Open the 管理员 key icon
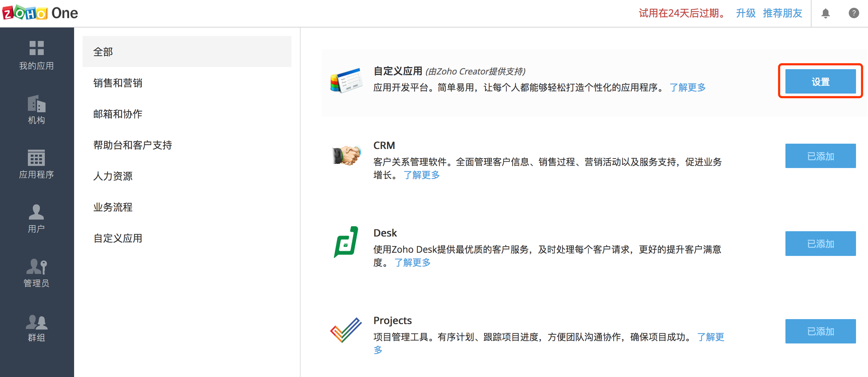The width and height of the screenshot is (868, 377). click(36, 267)
